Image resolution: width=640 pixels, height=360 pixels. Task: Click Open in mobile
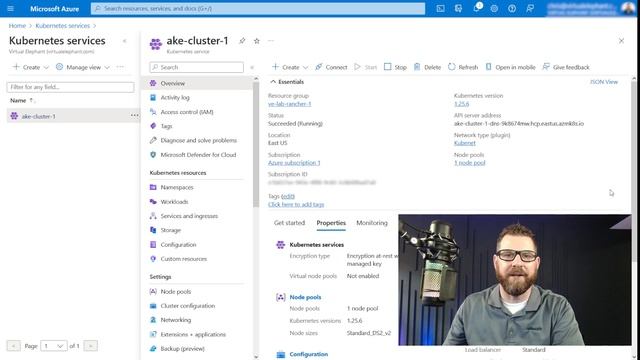pos(510,67)
